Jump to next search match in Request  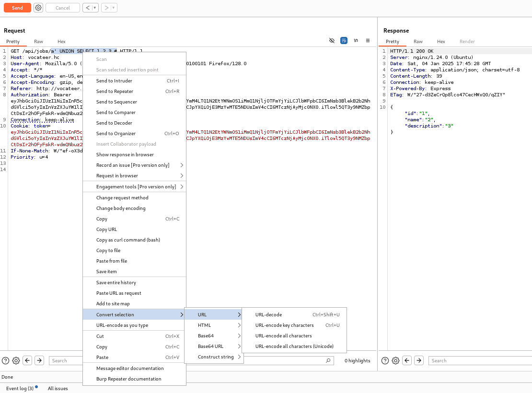(x=39, y=360)
